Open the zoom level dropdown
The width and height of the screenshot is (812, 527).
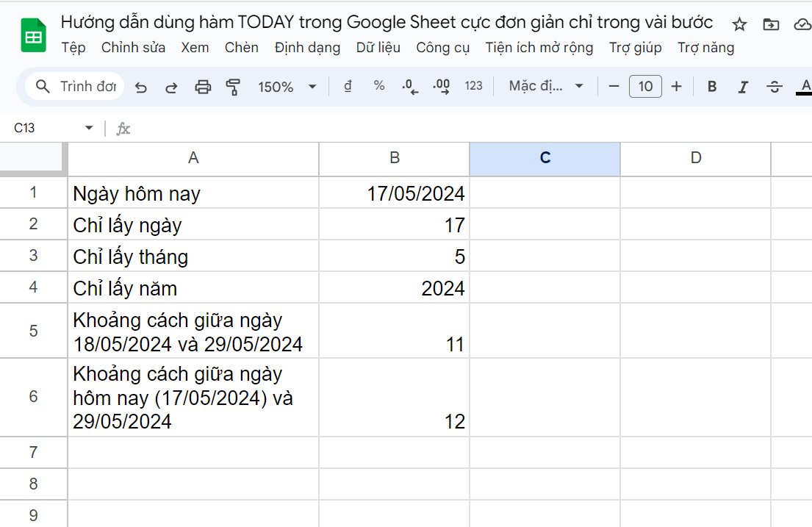[286, 86]
